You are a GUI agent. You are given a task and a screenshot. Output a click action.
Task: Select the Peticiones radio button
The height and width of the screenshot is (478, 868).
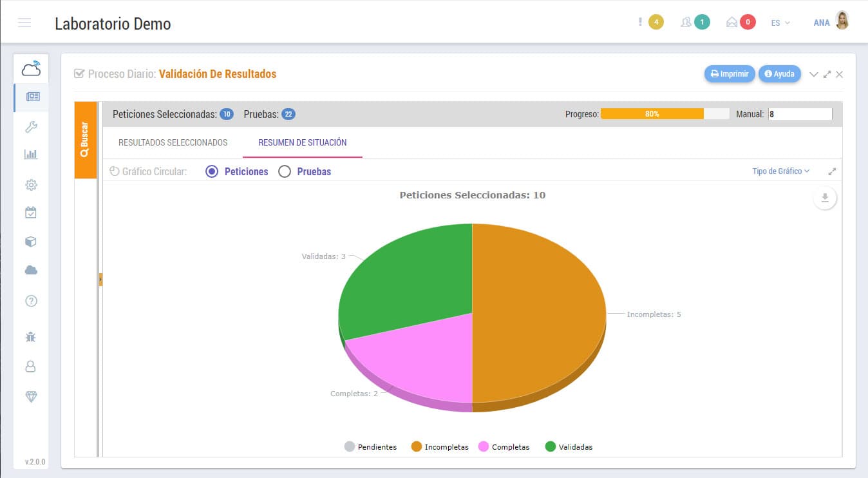point(212,172)
